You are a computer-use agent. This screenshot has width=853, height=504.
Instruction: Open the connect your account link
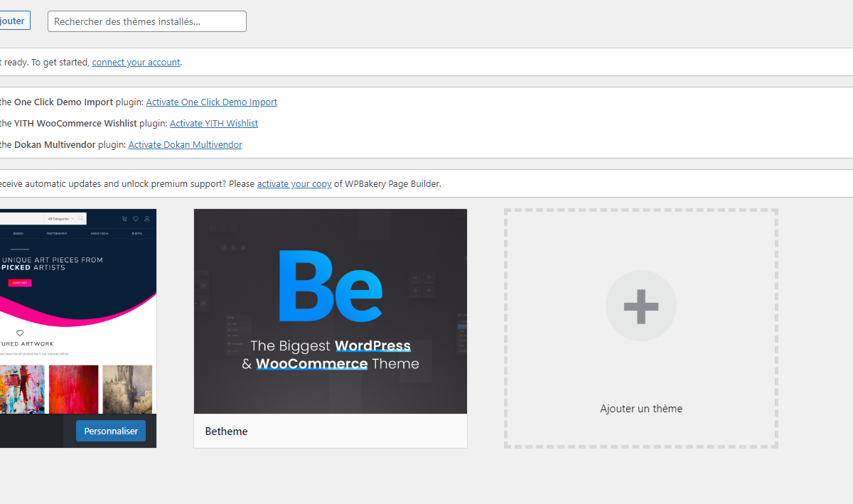point(136,62)
